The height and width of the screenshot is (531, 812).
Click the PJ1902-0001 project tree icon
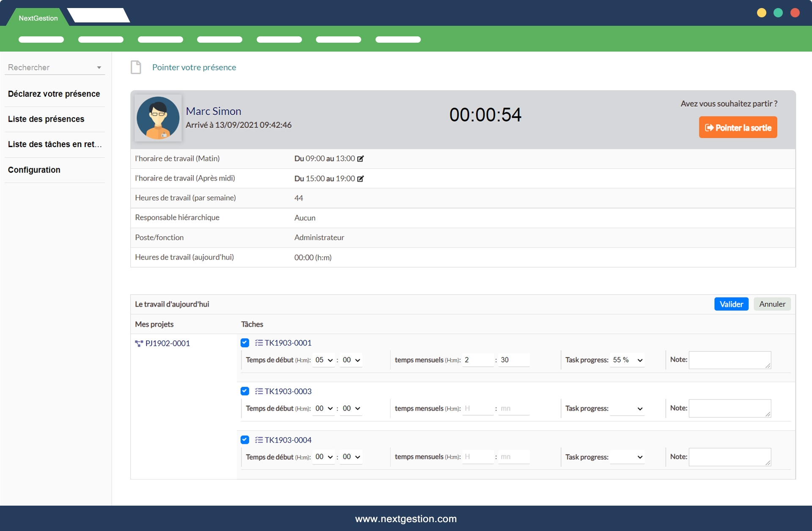139,344
